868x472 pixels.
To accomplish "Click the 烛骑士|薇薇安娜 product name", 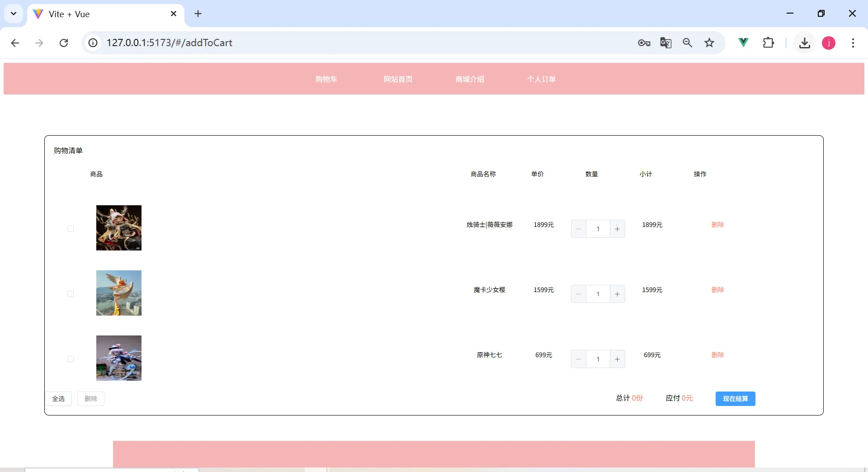I will pyautogui.click(x=490, y=225).
